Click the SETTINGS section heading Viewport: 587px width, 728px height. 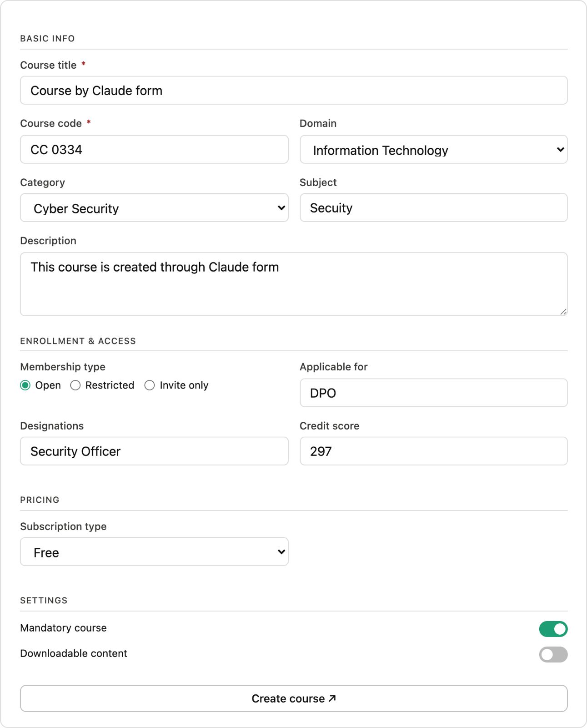point(44,601)
